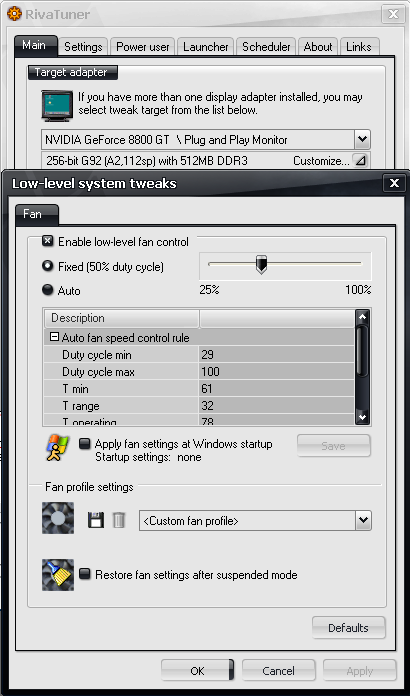410x696 pixels.
Task: Select the Fan tab in tweaks dialog
Action: [36, 214]
